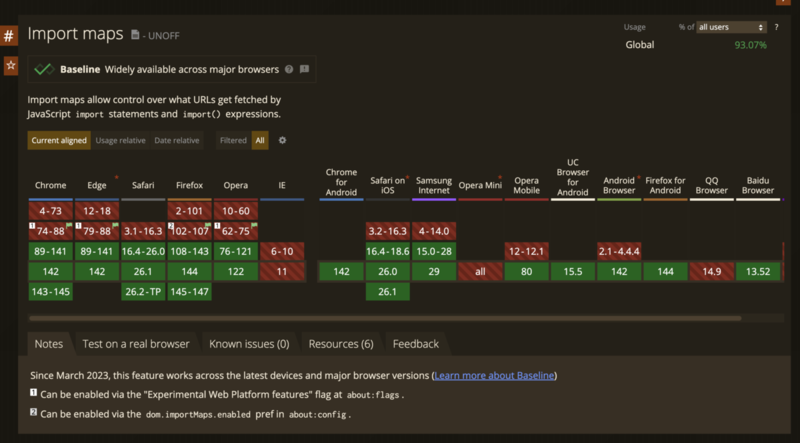Select Safari 3.1-16.3 cell
Screen dimensions: 800x443
coord(143,231)
